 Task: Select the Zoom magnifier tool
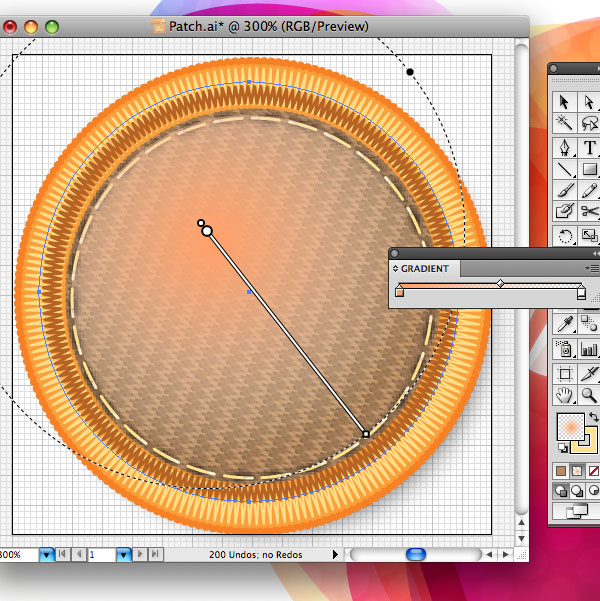[589, 395]
